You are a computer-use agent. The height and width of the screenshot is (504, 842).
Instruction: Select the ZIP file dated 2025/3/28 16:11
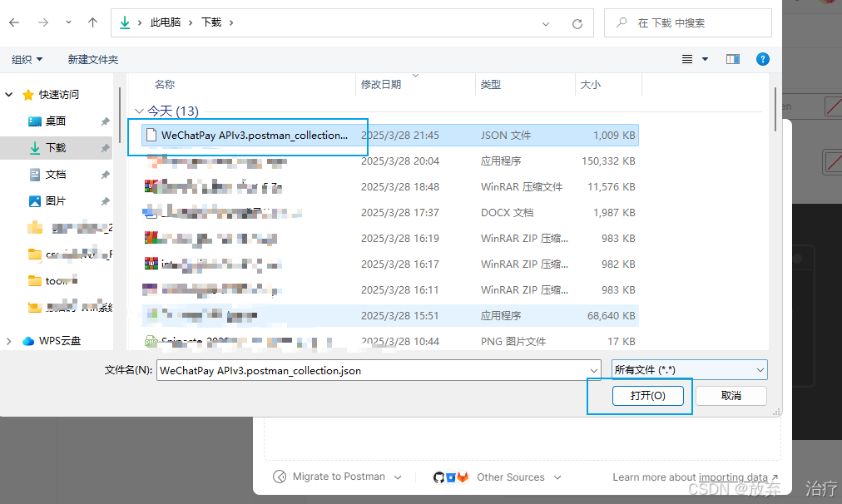point(390,289)
